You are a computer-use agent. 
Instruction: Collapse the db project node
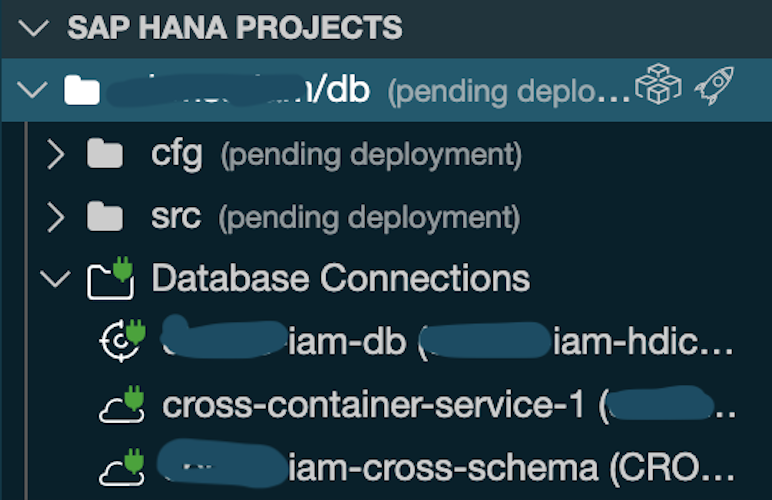pyautogui.click(x=32, y=90)
